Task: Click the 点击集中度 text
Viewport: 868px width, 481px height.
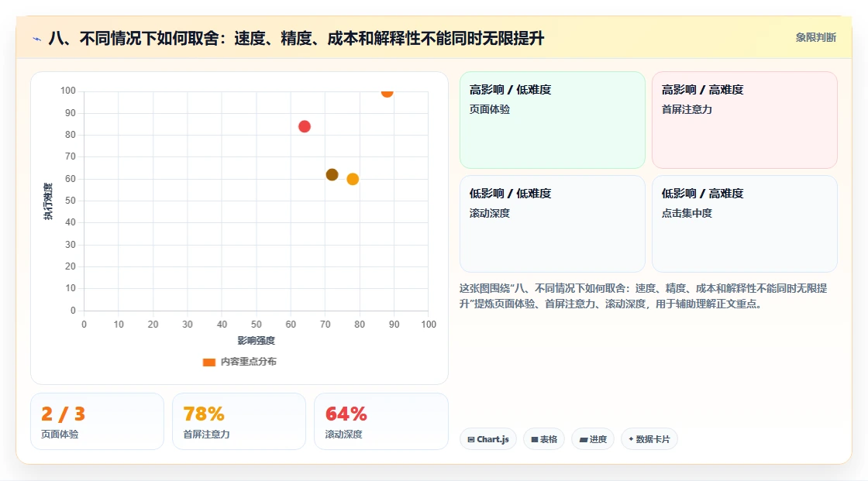Action: click(687, 213)
